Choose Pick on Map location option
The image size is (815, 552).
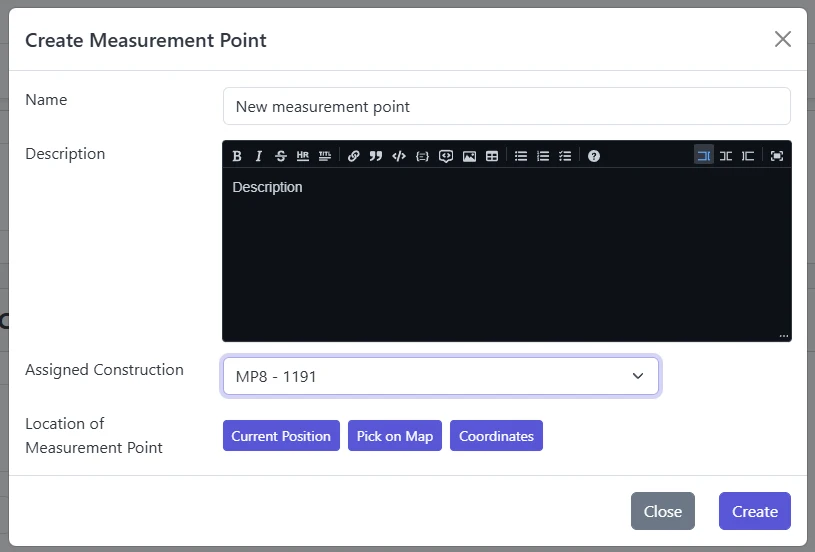395,436
